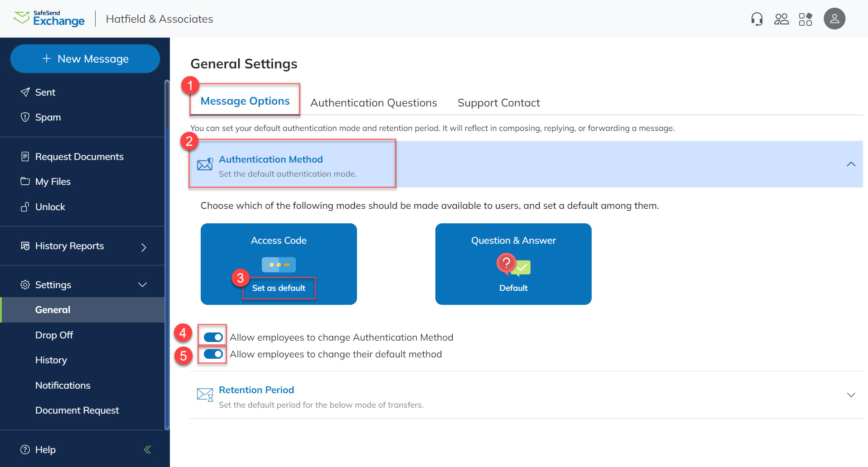
Task: Toggle Allow employees to change Authentication Method
Action: point(212,337)
